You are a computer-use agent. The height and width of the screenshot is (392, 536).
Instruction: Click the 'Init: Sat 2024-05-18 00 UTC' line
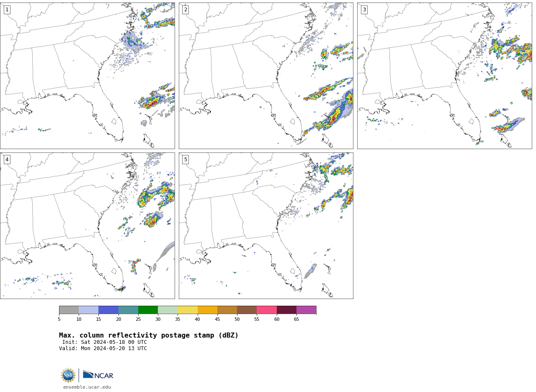(x=105, y=342)
